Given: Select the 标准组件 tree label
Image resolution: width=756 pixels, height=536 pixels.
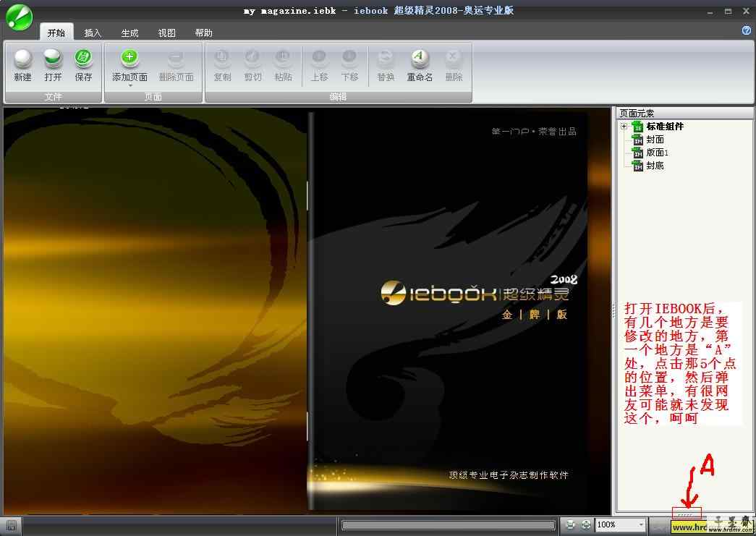Looking at the screenshot, I should point(665,127).
